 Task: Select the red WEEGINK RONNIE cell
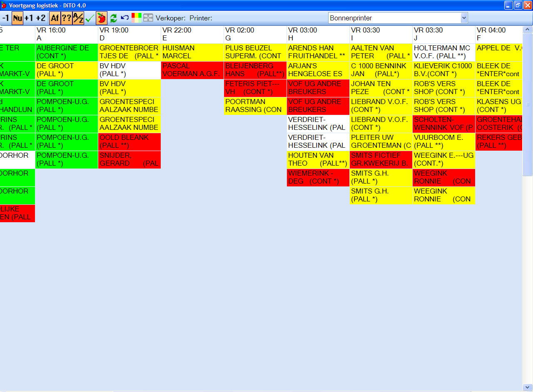click(x=444, y=177)
